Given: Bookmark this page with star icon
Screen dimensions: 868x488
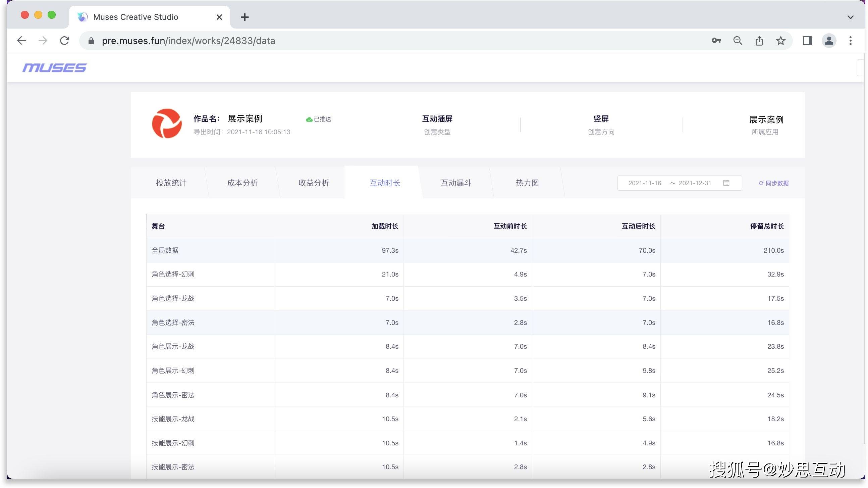Looking at the screenshot, I should 781,41.
